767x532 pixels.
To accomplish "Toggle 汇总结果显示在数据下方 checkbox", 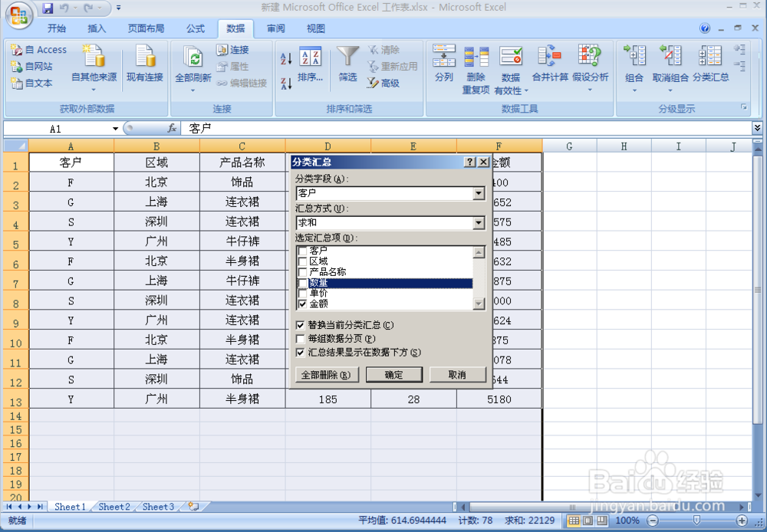I will tap(301, 353).
